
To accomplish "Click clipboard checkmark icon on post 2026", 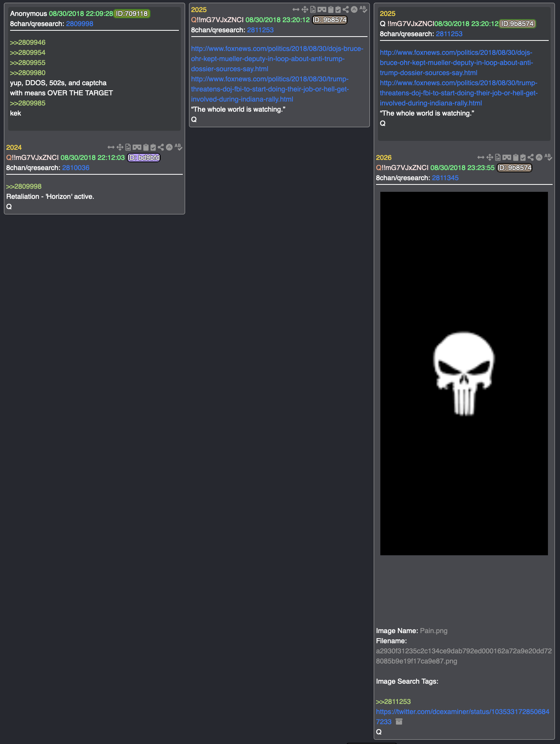I will point(523,157).
